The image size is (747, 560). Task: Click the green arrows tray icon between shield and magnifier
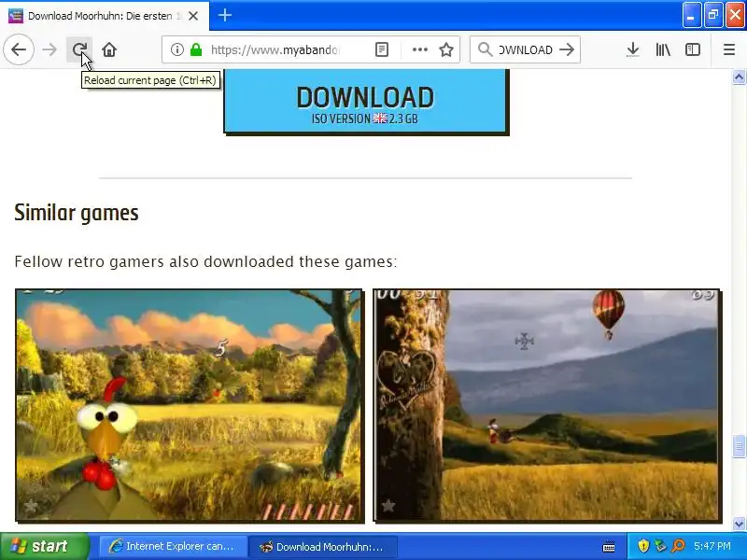[x=660, y=546]
